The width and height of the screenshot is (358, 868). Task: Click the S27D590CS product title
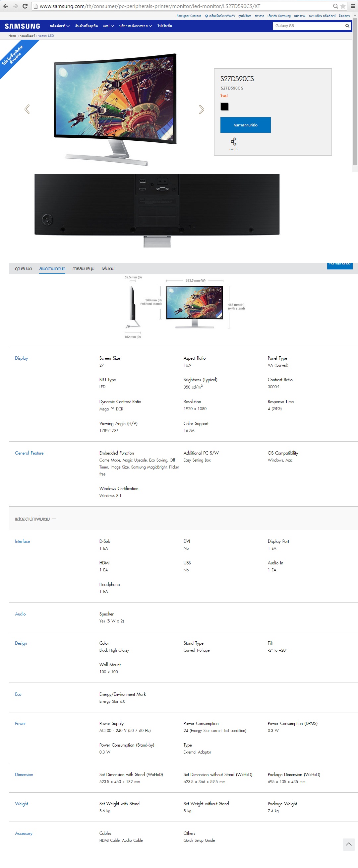[x=237, y=79]
